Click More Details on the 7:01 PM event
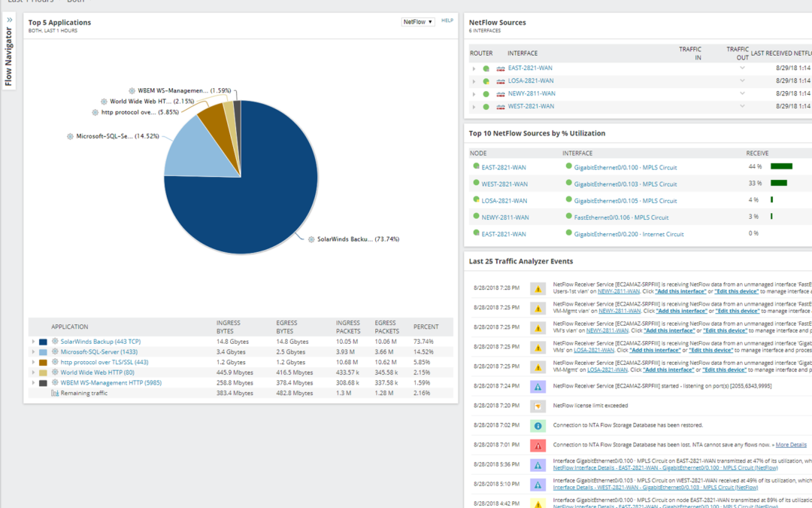The width and height of the screenshot is (812, 508). [791, 445]
